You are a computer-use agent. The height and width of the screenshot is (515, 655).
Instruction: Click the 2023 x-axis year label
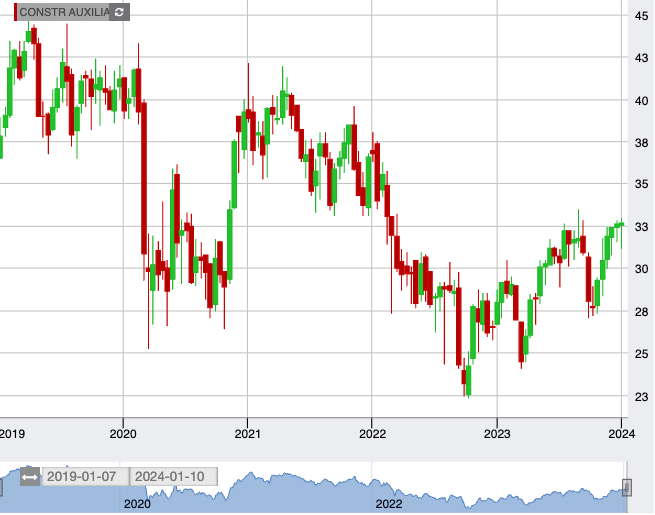497,434
